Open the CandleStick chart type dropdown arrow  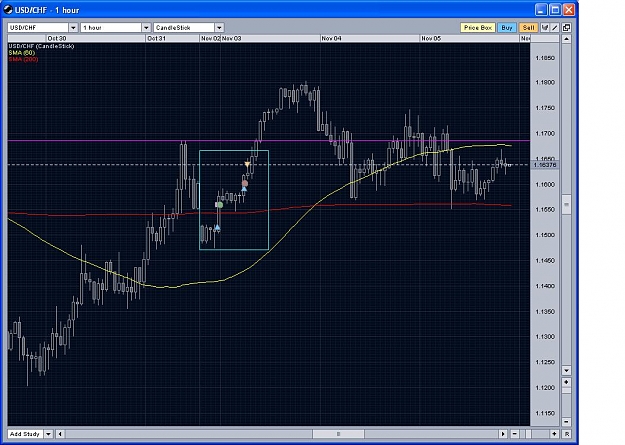pos(219,28)
